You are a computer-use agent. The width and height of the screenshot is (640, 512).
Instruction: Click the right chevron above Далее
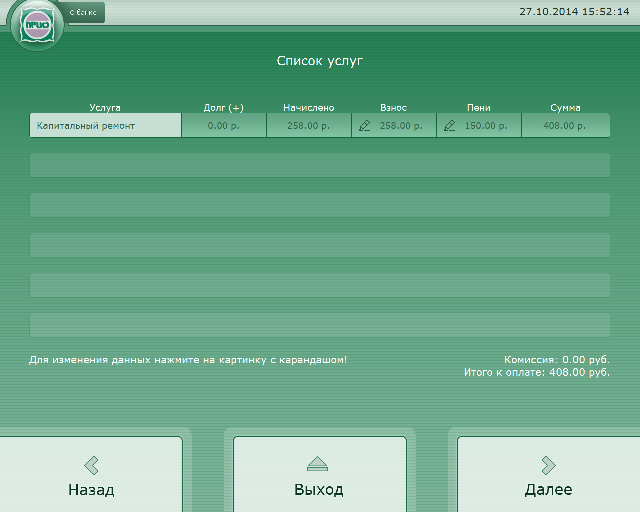tap(548, 465)
